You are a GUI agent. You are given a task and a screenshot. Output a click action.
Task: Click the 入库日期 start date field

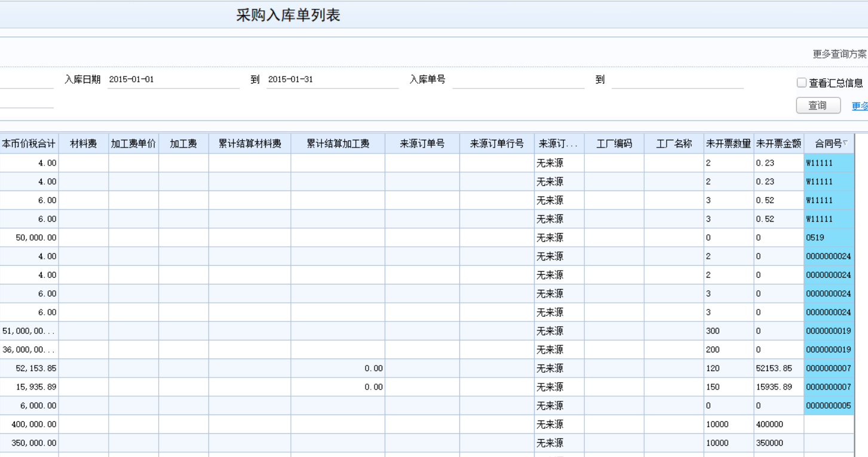click(x=173, y=79)
